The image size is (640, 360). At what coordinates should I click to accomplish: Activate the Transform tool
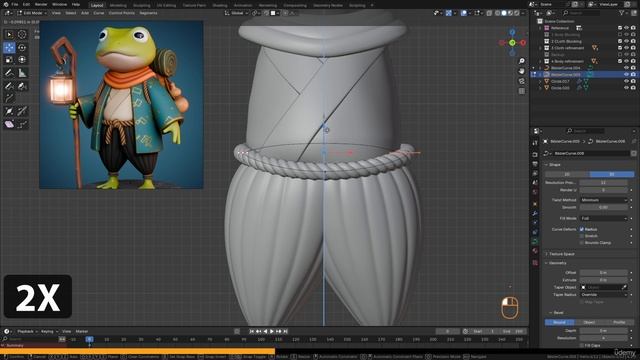tap(22, 60)
